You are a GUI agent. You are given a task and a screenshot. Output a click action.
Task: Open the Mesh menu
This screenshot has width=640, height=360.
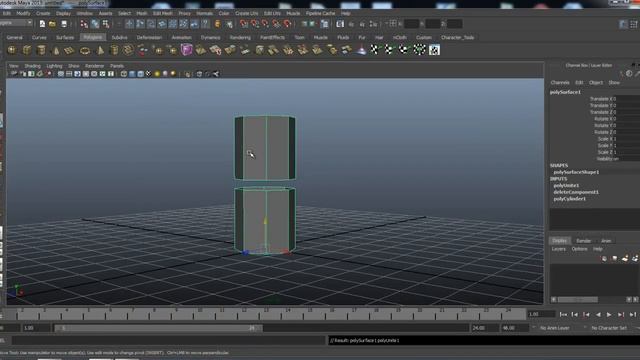click(142, 13)
